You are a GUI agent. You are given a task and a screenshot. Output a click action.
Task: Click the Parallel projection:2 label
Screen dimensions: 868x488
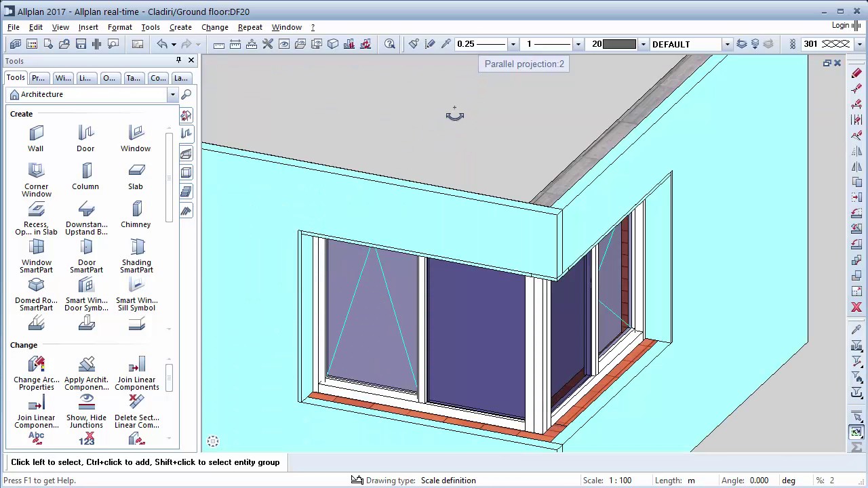tap(524, 64)
